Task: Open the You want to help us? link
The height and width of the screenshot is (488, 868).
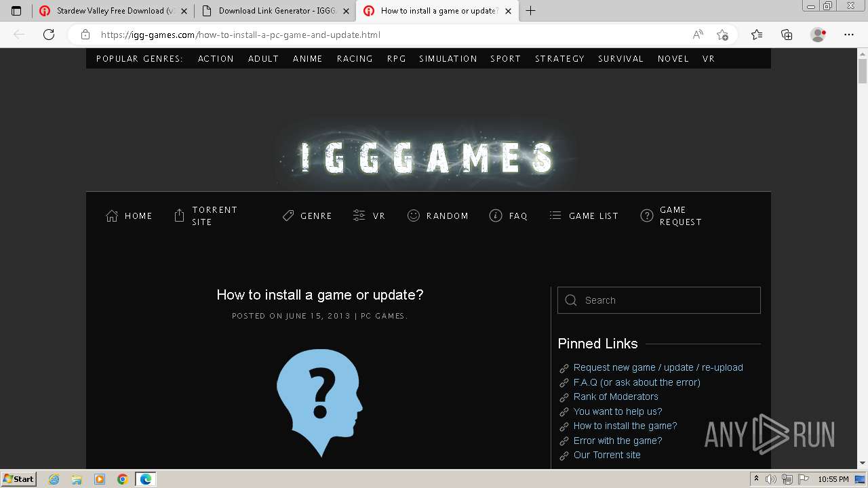Action: coord(617,411)
